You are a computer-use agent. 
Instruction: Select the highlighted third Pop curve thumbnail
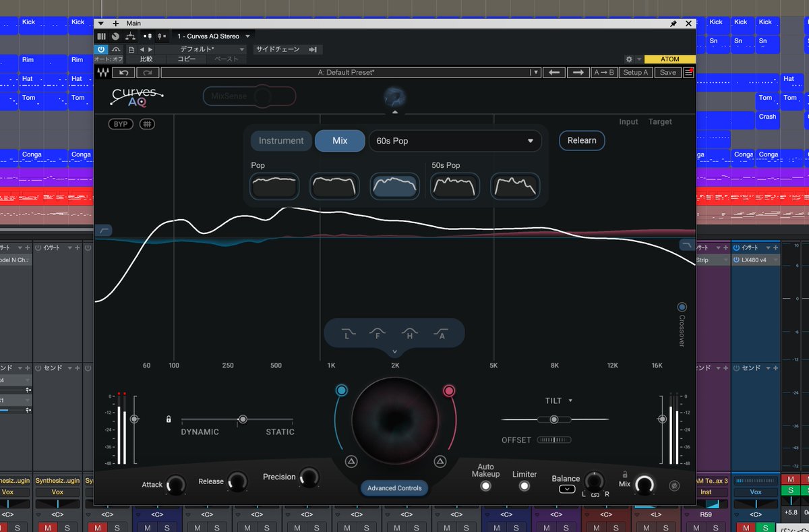tap(394, 186)
